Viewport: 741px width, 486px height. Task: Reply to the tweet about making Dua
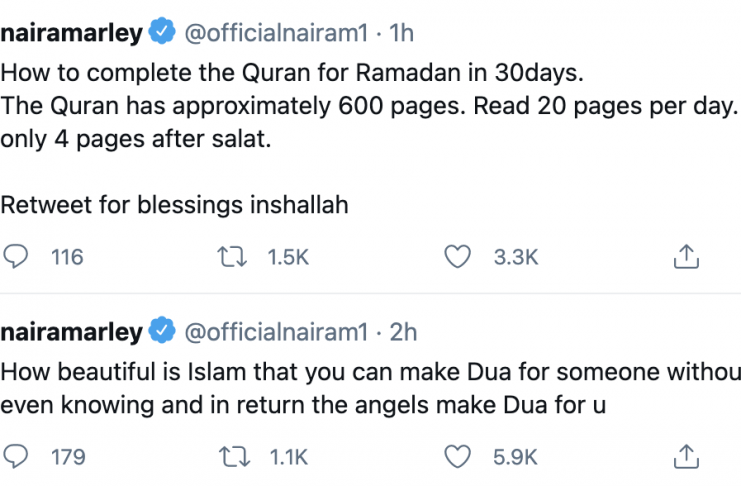tap(17, 457)
